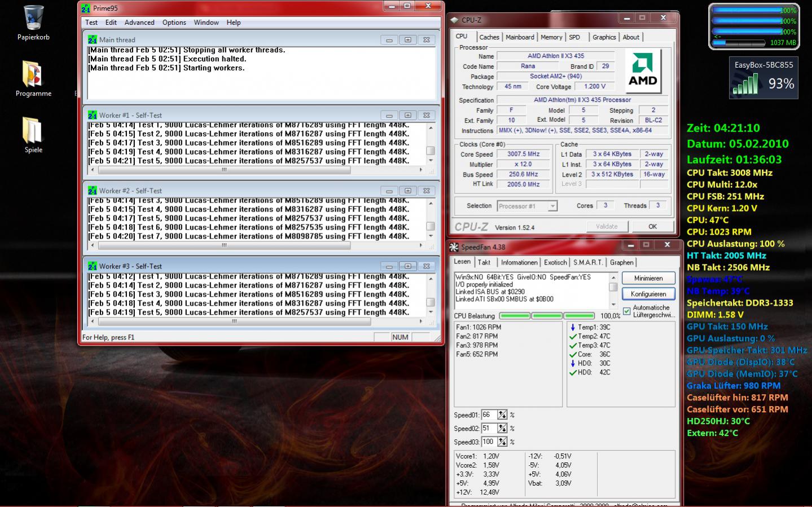Open the Spiele desktop folder

33,130
